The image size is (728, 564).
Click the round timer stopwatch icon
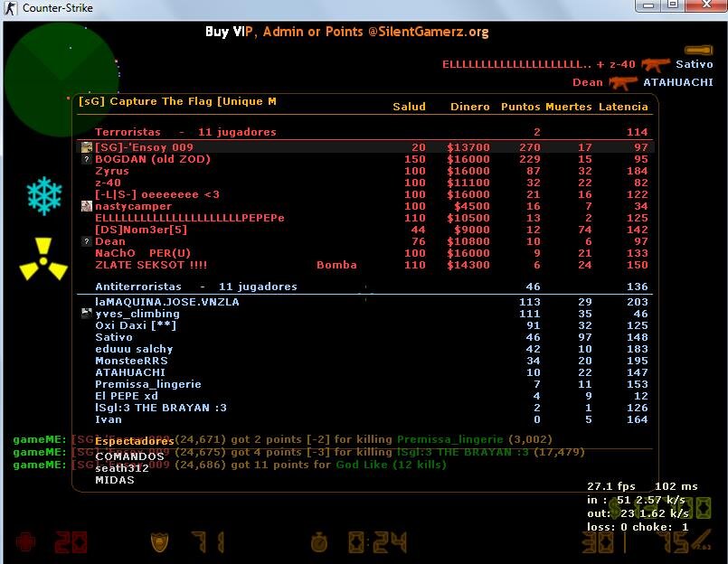coord(319,542)
